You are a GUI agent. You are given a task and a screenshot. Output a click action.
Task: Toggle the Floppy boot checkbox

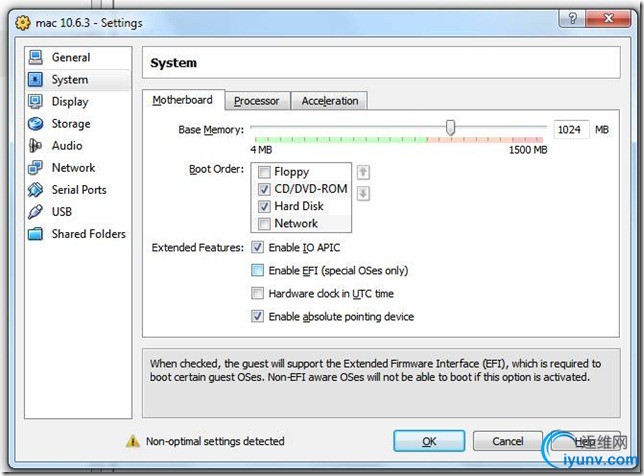[x=264, y=172]
